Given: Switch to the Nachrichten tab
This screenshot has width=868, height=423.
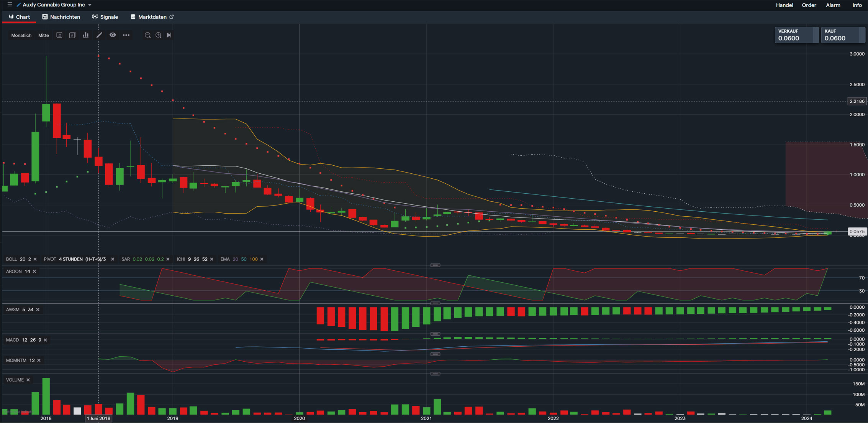Looking at the screenshot, I should click(x=61, y=17).
